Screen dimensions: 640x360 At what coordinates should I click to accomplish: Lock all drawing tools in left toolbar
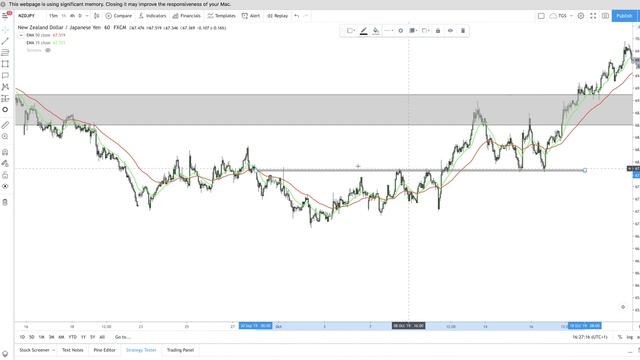coord(5,175)
